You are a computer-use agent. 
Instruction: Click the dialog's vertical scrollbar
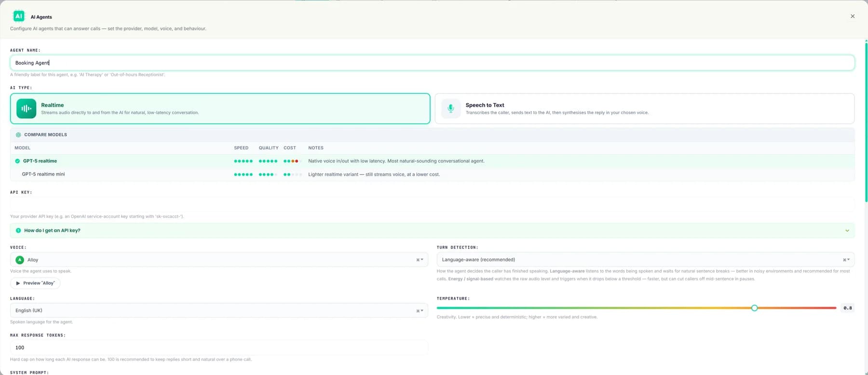866,122
